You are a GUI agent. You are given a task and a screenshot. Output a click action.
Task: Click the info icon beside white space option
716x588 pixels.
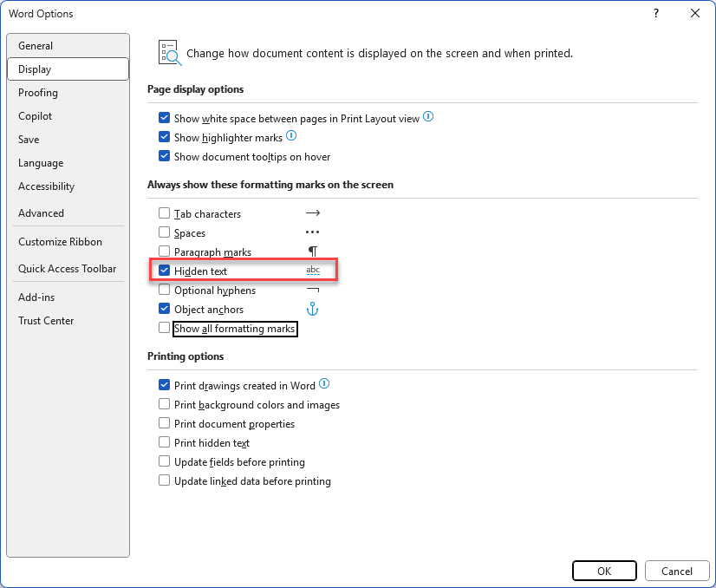(x=428, y=117)
